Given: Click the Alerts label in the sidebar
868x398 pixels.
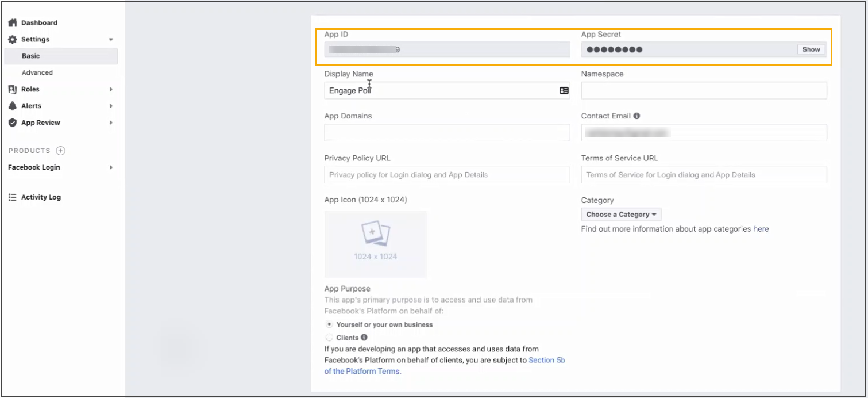Looking at the screenshot, I should pyautogui.click(x=31, y=106).
